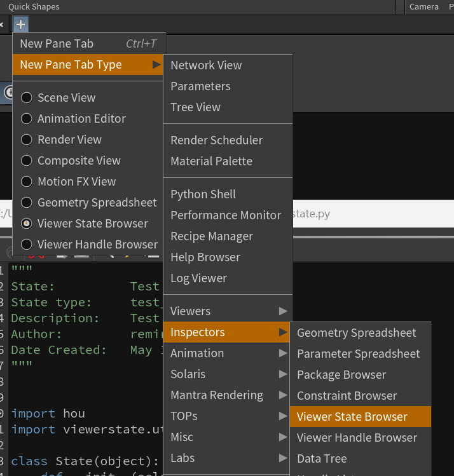
Task: Choose Parameter Spreadsheet in Inspectors submenu
Action: 361,353
